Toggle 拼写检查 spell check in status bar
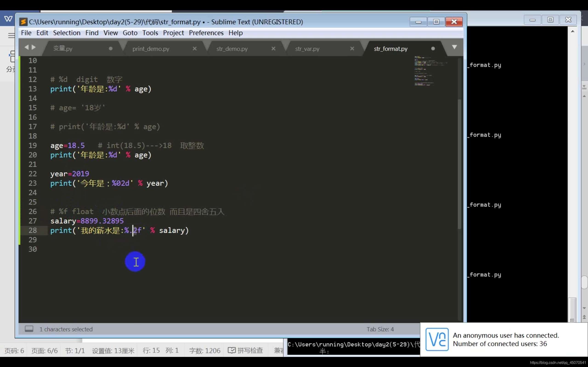588x367 pixels. 245,350
